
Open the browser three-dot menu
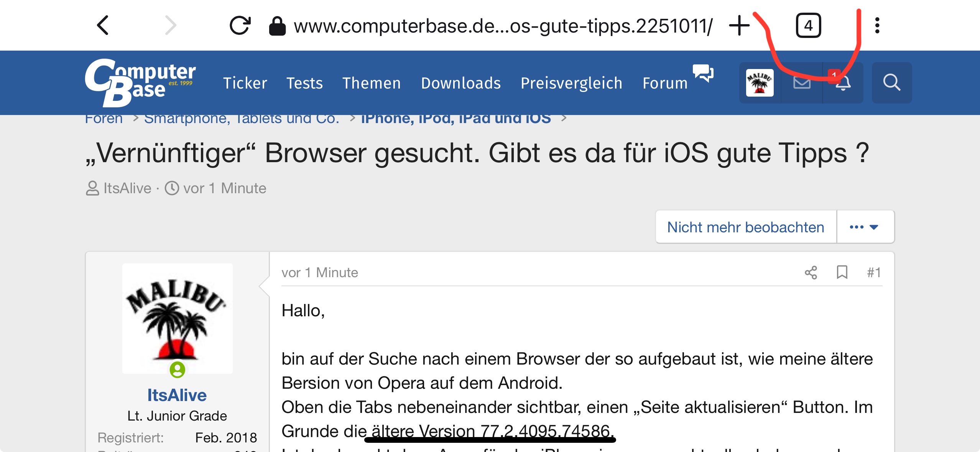[x=877, y=26]
